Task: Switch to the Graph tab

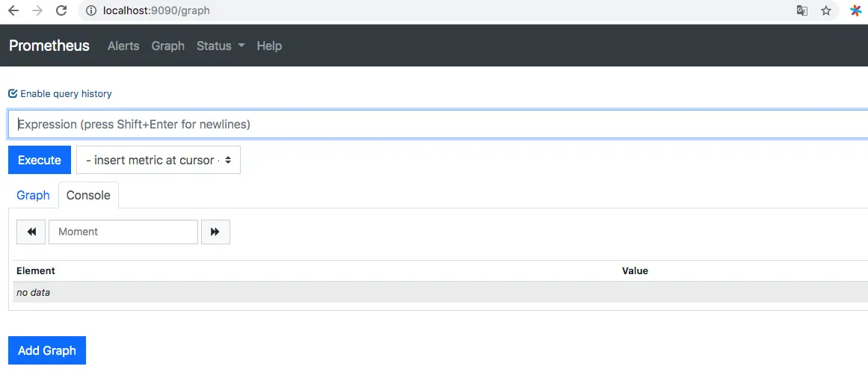Action: pos(33,195)
